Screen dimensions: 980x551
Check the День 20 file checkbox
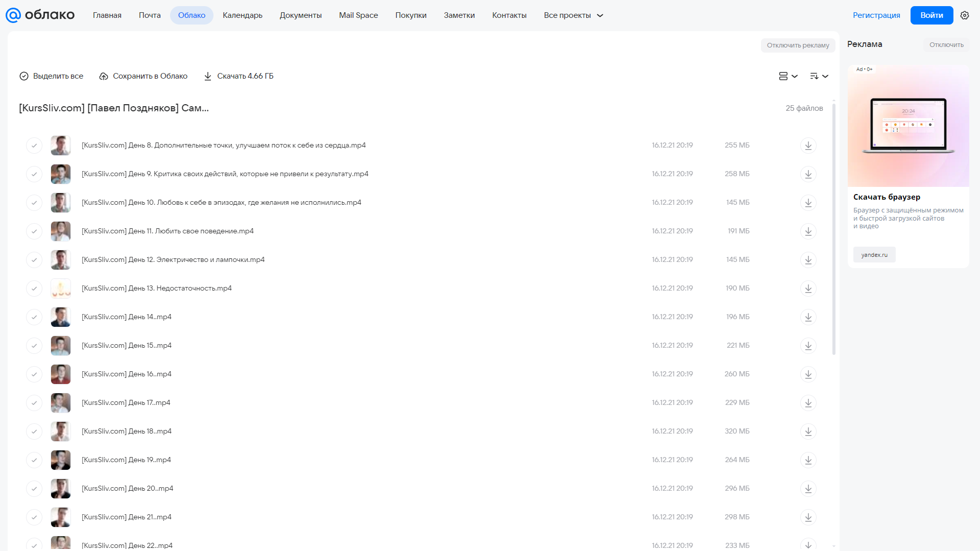tap(34, 489)
